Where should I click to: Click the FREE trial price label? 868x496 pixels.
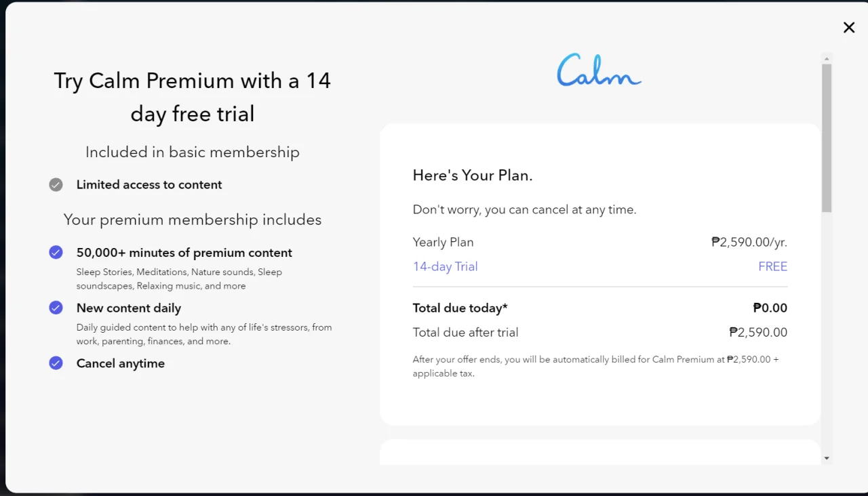tap(772, 266)
